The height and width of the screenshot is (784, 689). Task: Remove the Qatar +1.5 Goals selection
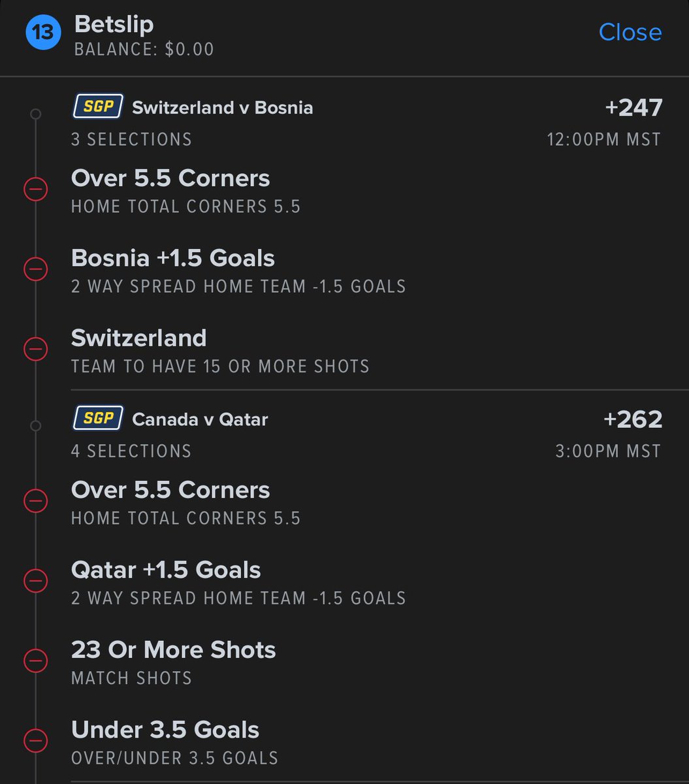click(36, 581)
